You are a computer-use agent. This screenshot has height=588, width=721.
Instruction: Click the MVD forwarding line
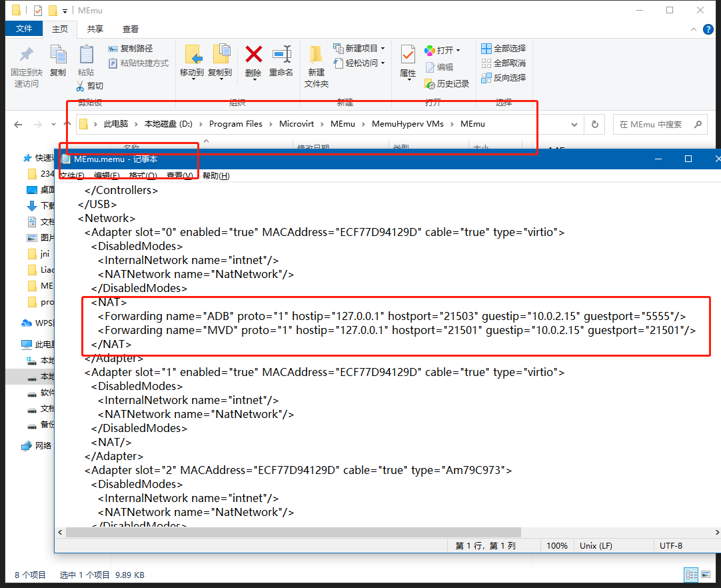397,330
